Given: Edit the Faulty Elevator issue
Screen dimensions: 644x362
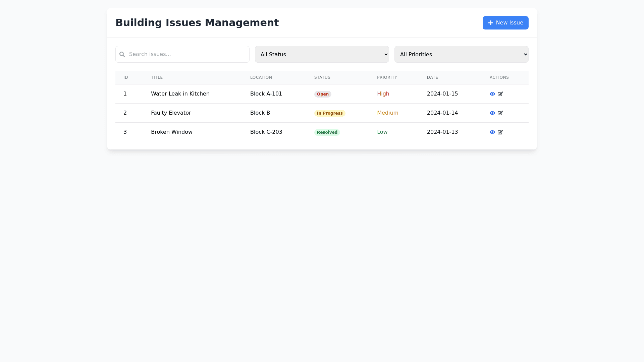Looking at the screenshot, I should click(500, 113).
